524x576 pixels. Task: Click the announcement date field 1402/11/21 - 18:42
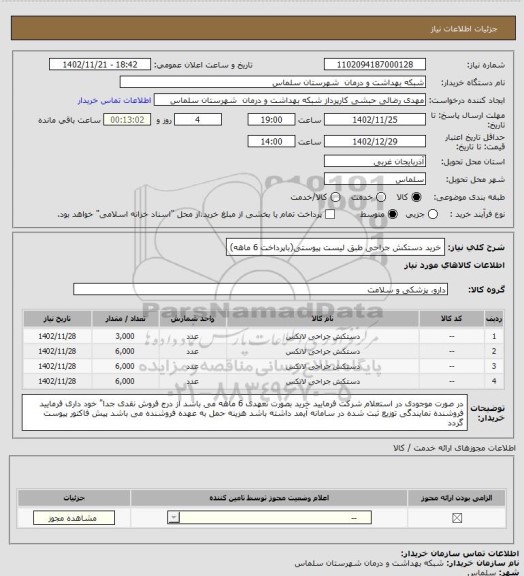point(100,64)
